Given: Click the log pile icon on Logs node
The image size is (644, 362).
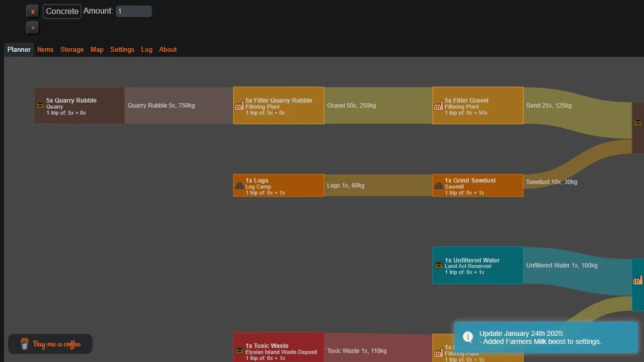Looking at the screenshot, I should (239, 186).
